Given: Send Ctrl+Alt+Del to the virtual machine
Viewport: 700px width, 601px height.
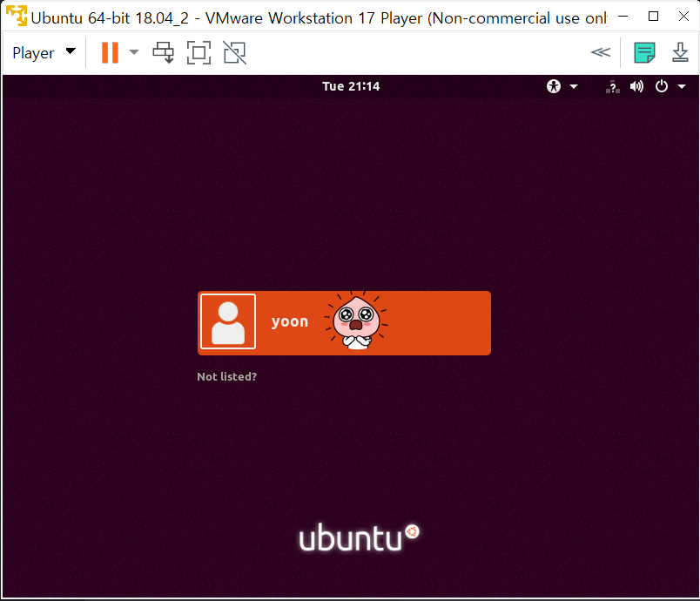Looking at the screenshot, I should [x=164, y=52].
